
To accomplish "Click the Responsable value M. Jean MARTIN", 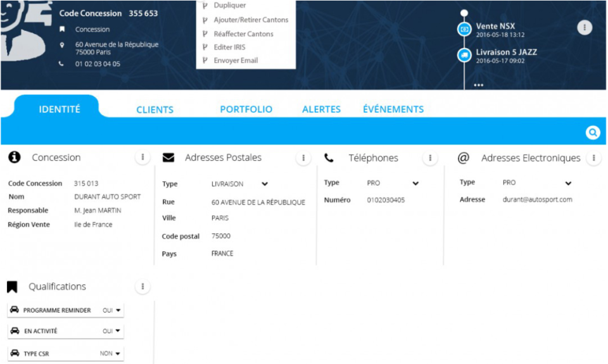I will tap(98, 211).
